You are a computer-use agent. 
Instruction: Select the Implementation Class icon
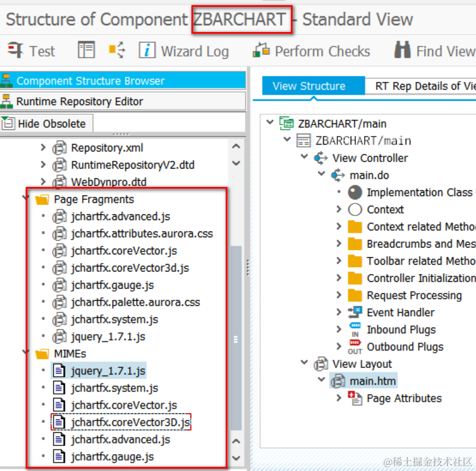coord(355,192)
